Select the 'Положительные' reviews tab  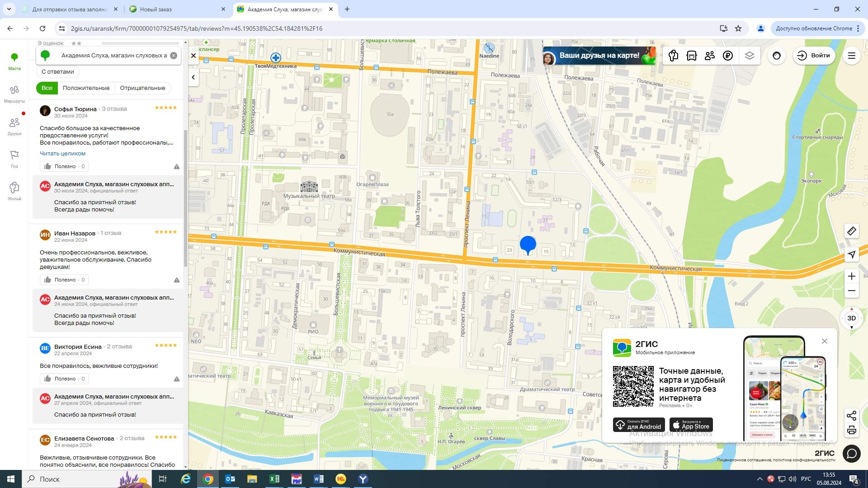86,88
